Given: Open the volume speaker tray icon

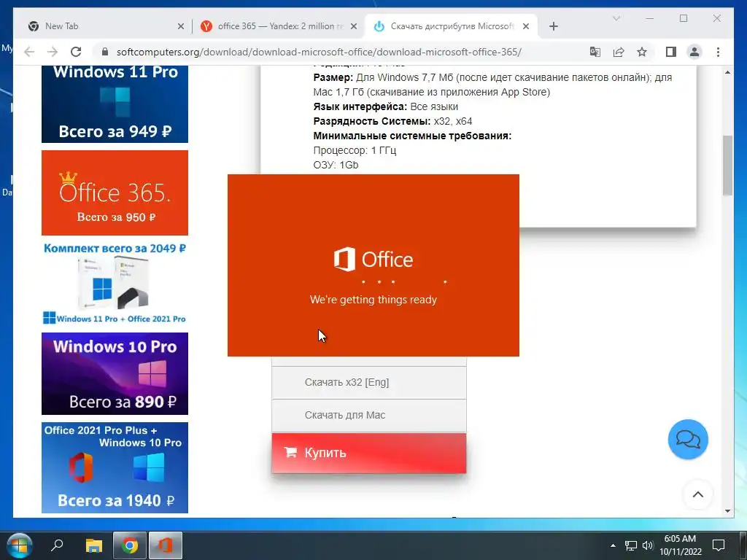Looking at the screenshot, I should 648,545.
